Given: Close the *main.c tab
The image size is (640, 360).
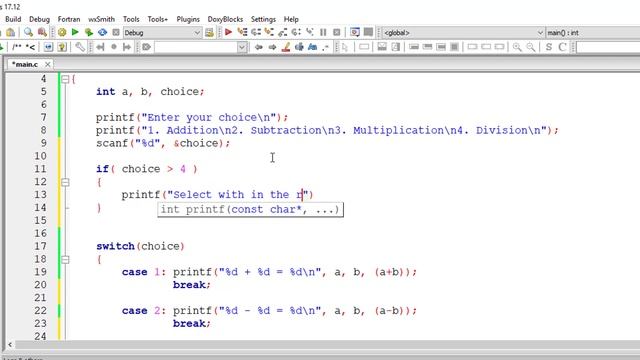Looking at the screenshot, I should point(48,64).
